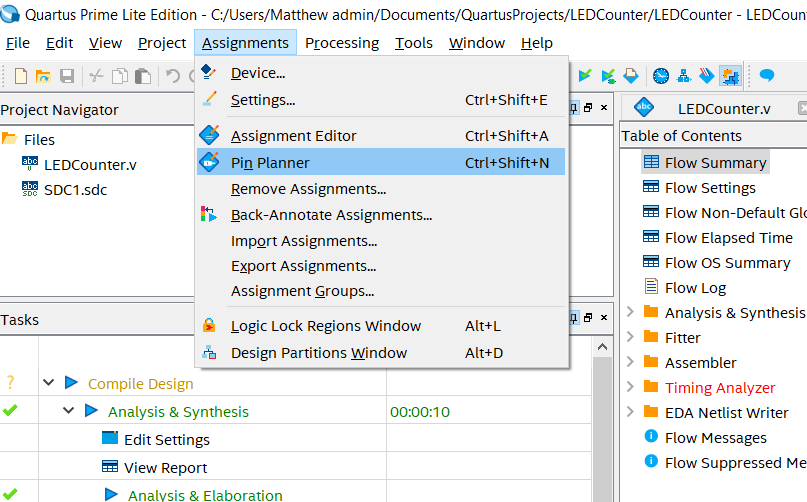Collapse the Compile Design task tree
Screen dimensions: 807x502
point(49,383)
